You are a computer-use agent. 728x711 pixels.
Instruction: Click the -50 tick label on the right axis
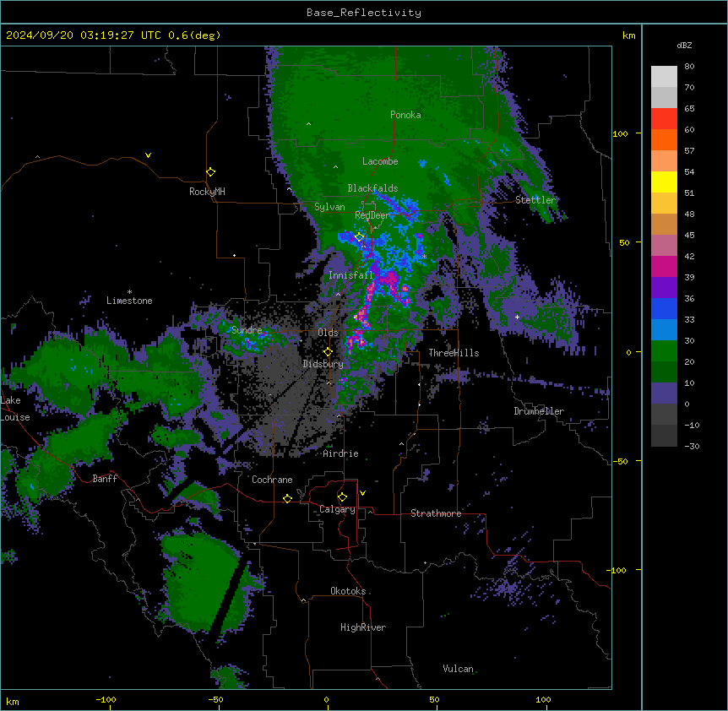(620, 461)
